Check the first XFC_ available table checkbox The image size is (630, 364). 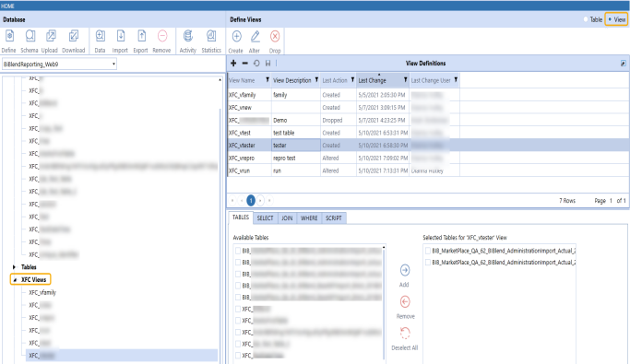238,309
